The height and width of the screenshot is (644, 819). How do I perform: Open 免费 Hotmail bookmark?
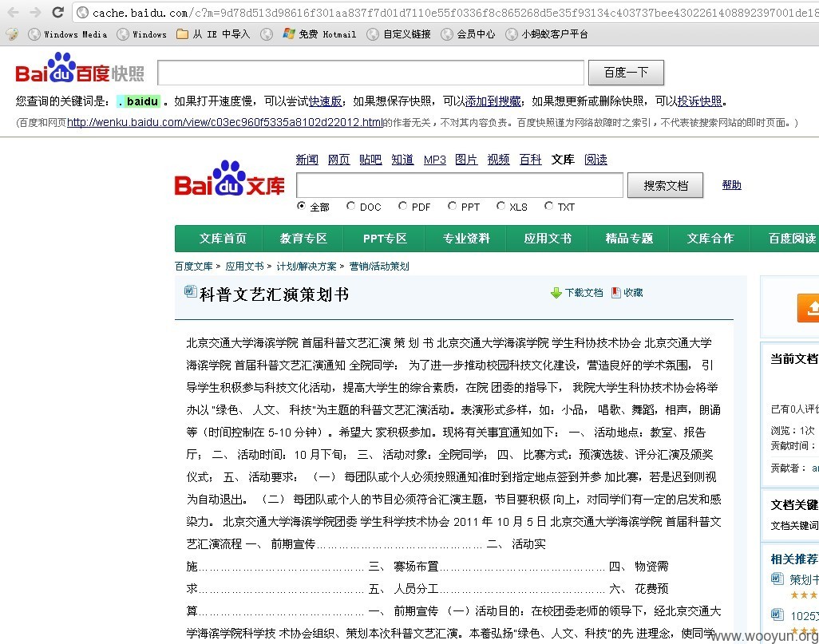pos(319,34)
